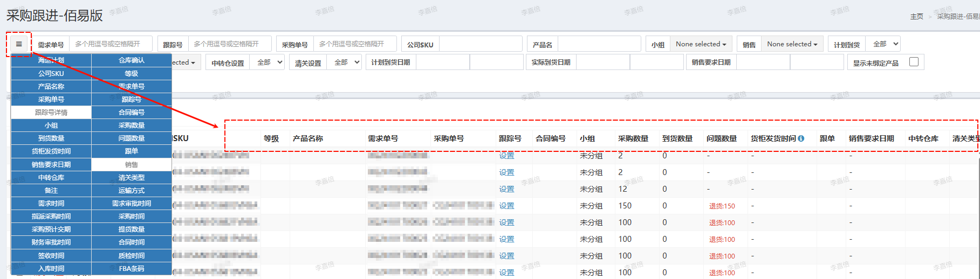
Task: Toggle 仓库确认 column visibility
Action: (132, 60)
